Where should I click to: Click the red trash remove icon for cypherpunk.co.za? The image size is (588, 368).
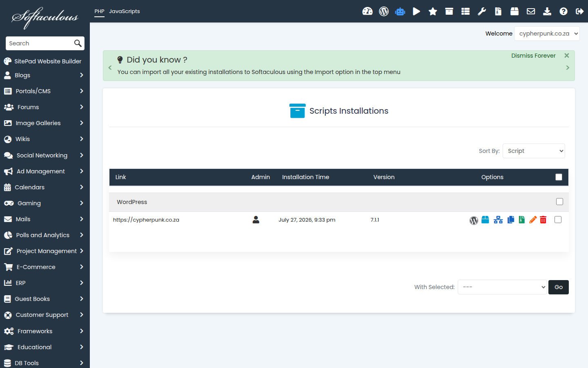[x=543, y=220]
